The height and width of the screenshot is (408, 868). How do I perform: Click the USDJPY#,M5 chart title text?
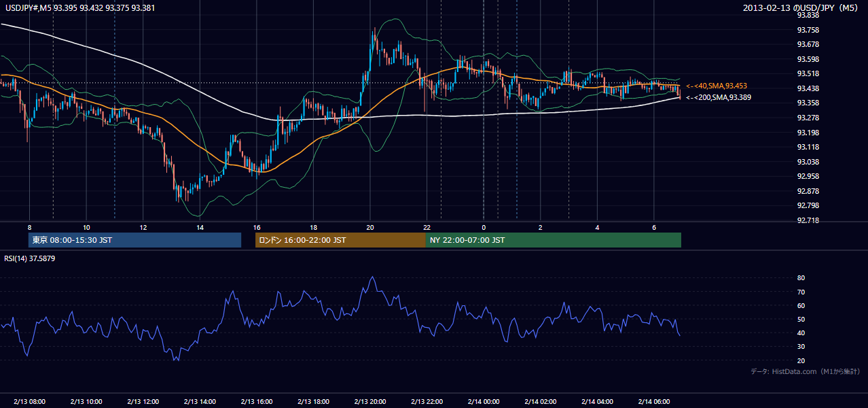pyautogui.click(x=79, y=8)
